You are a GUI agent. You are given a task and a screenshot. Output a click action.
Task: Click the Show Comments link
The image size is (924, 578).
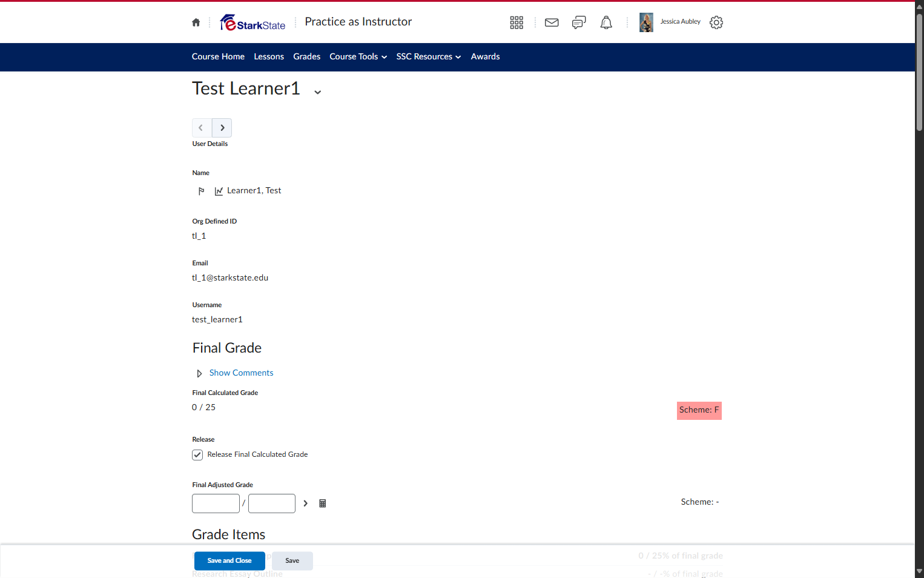[x=242, y=373]
